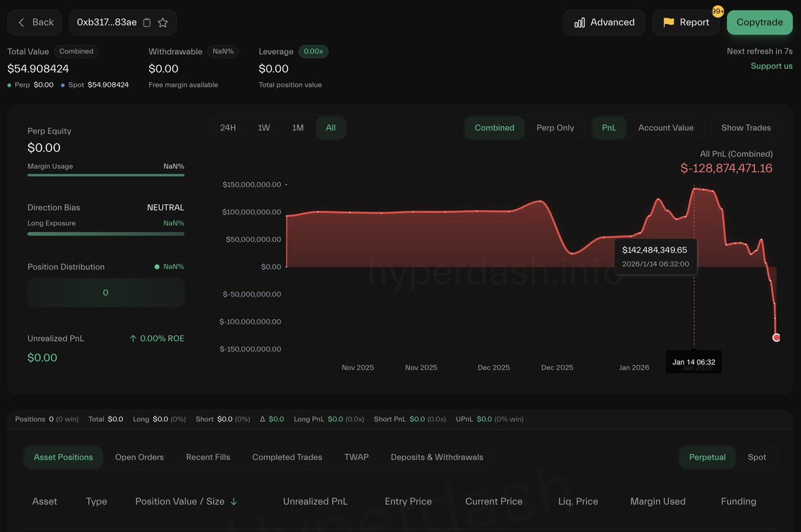The height and width of the screenshot is (532, 801).
Task: Enable Show Trades on the chart
Action: (x=746, y=127)
